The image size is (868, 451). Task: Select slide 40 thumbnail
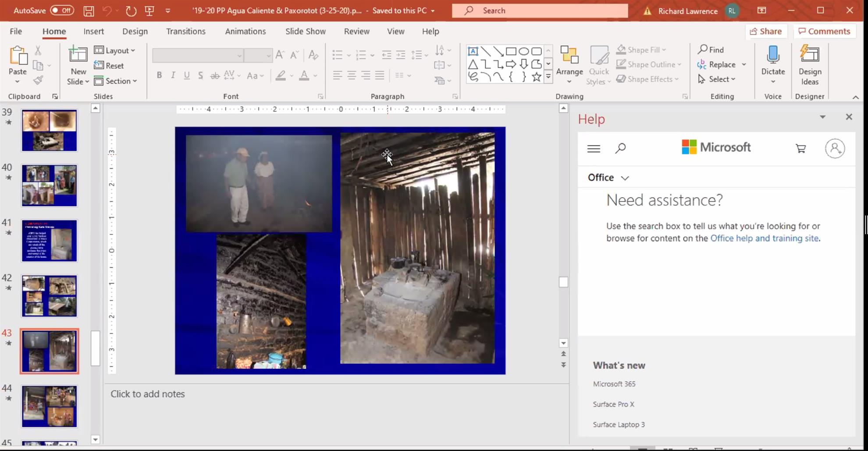(x=50, y=185)
